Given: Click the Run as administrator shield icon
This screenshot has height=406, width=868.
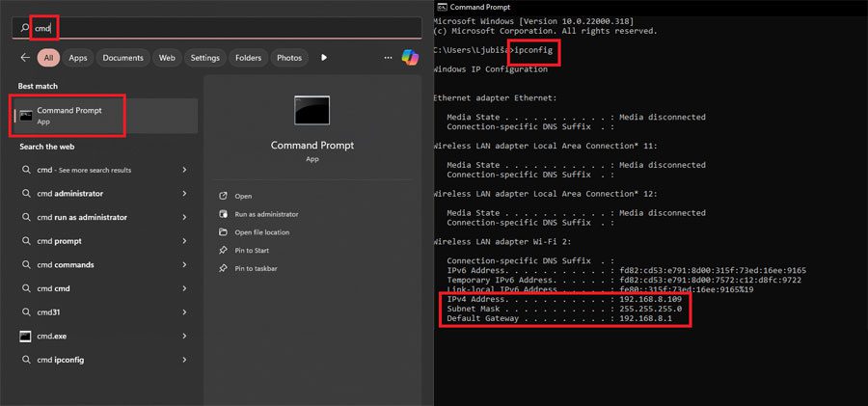Looking at the screenshot, I should pyautogui.click(x=223, y=214).
